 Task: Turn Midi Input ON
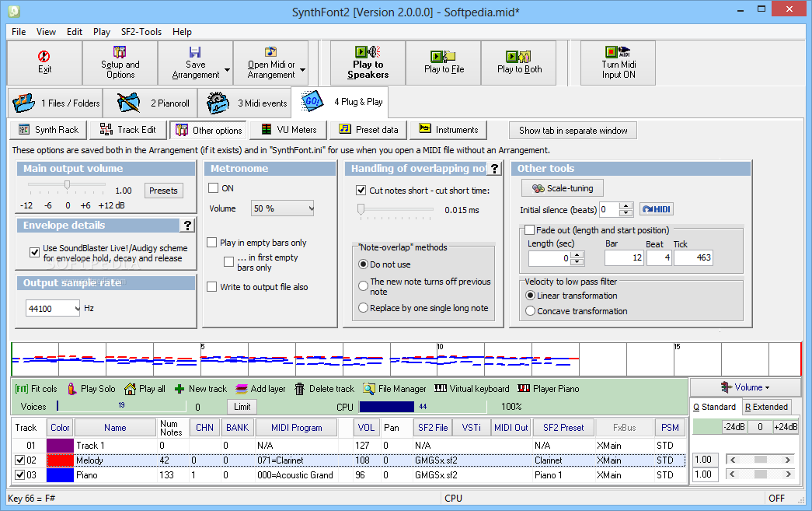tap(618, 63)
